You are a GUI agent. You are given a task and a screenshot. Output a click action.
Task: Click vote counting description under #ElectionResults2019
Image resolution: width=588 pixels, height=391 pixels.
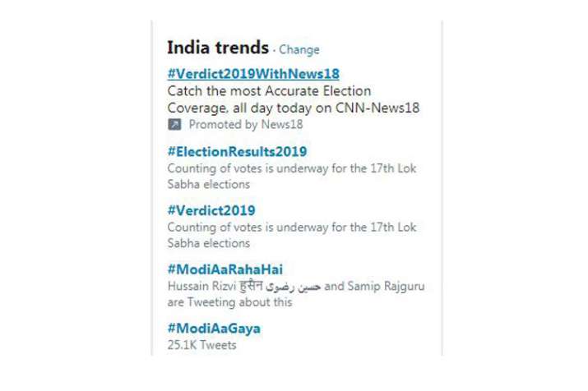pyautogui.click(x=292, y=168)
